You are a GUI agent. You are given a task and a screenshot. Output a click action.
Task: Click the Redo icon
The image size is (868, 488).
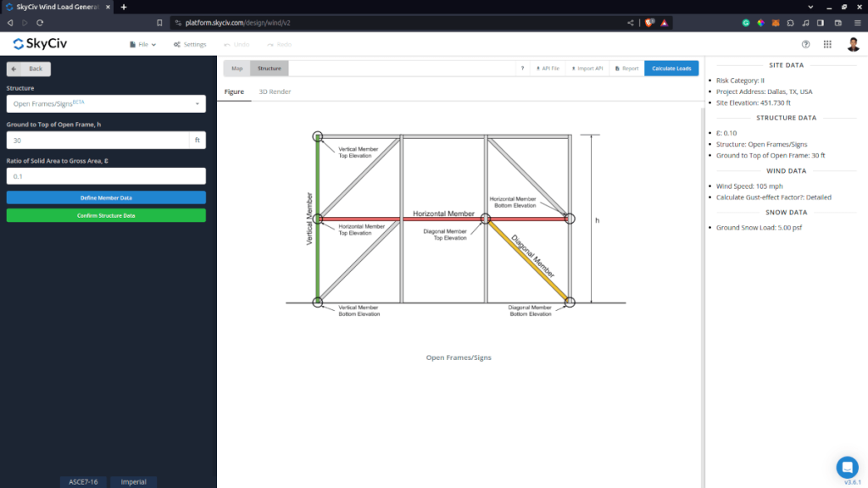pyautogui.click(x=280, y=44)
